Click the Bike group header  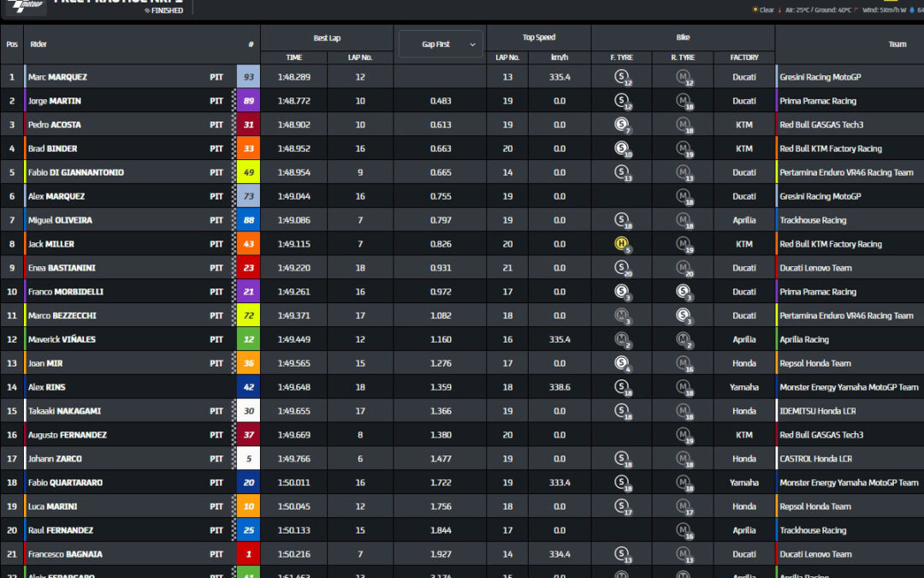pyautogui.click(x=683, y=38)
